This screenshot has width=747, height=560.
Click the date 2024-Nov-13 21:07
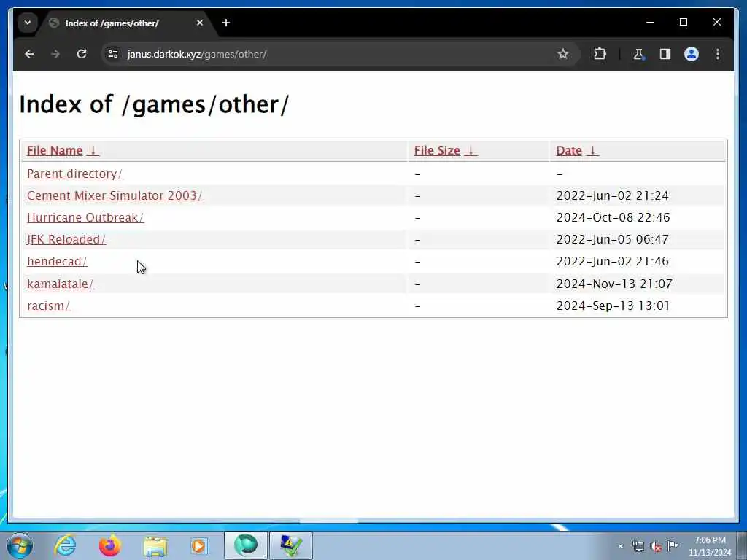tap(614, 284)
